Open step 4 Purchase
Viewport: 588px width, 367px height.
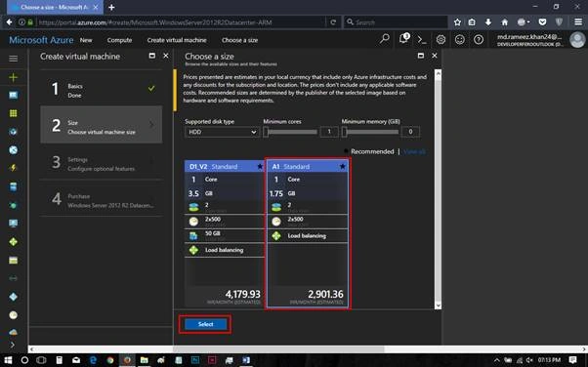tap(102, 199)
